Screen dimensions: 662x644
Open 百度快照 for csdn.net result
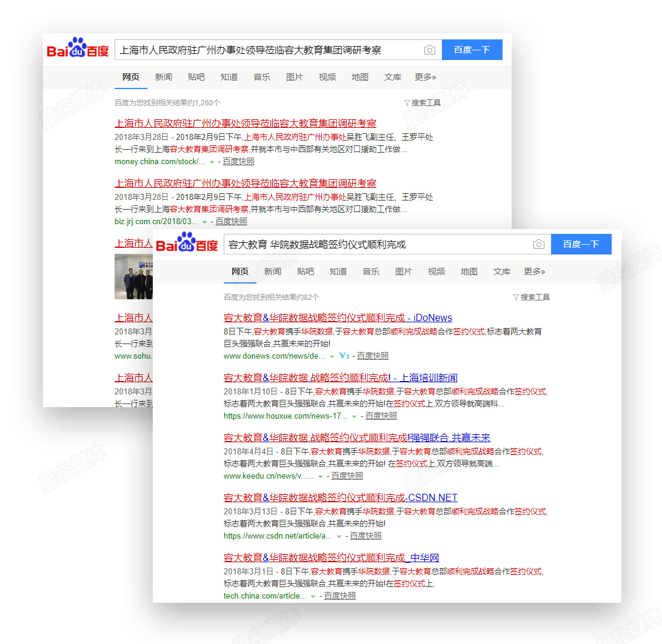[x=366, y=536]
